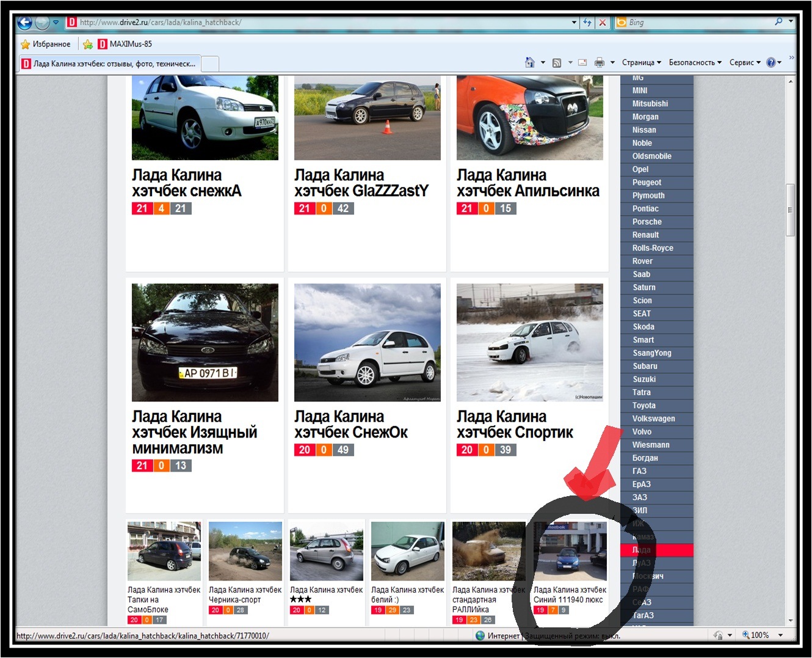Click the vertical scrollbar down arrow
Viewport: 812px width, 658px height.
click(791, 621)
